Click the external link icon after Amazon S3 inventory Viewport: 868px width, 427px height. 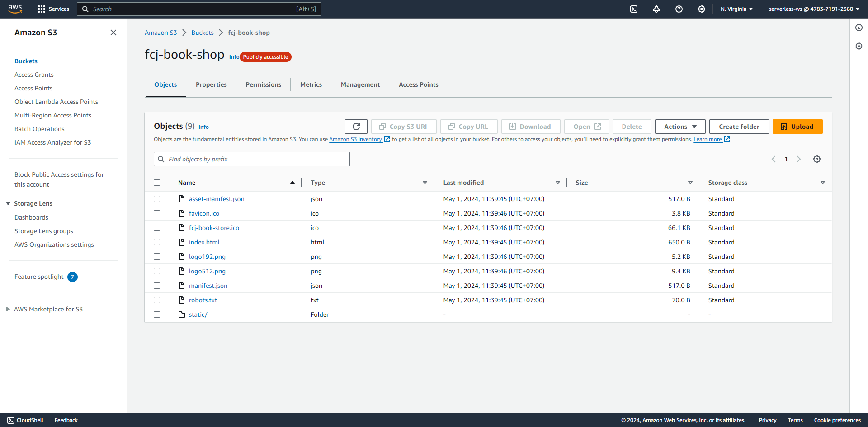click(x=387, y=139)
